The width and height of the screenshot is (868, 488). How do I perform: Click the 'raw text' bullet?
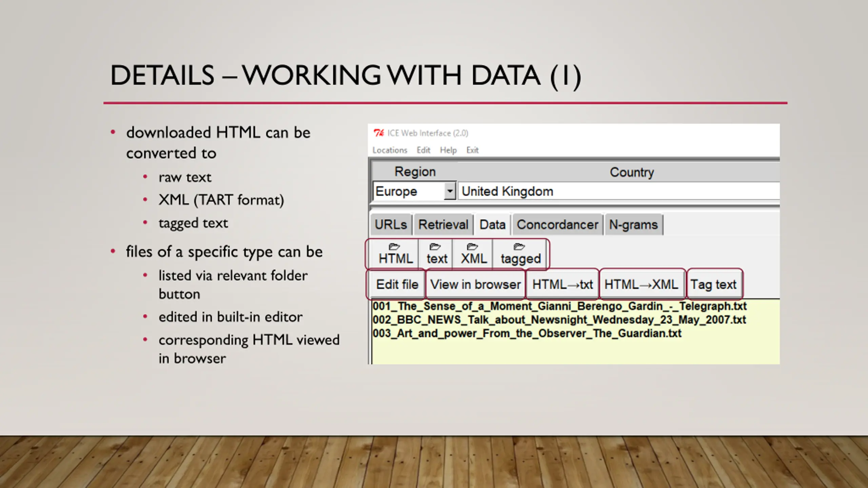pos(185,177)
